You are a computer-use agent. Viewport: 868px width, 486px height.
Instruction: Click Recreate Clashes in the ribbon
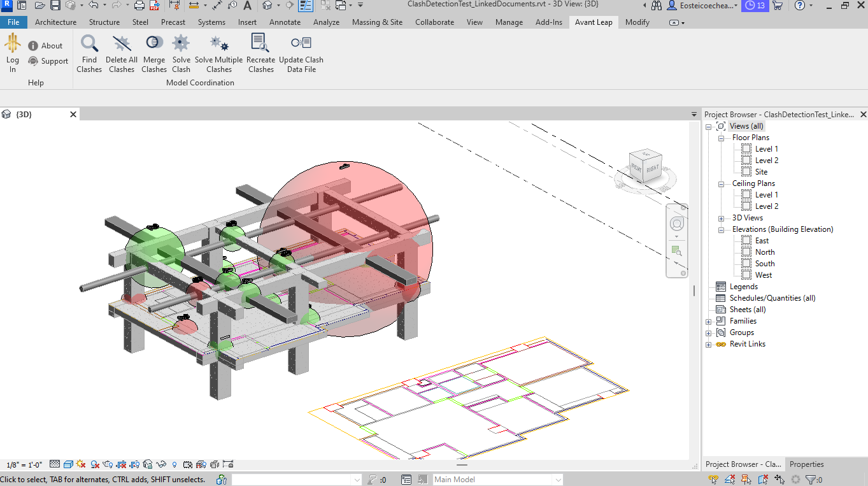pos(260,54)
